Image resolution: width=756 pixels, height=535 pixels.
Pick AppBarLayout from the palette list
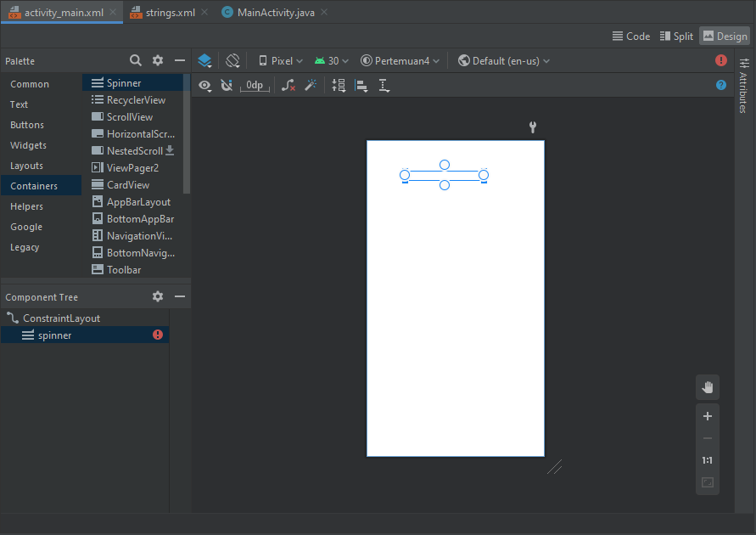coord(132,201)
